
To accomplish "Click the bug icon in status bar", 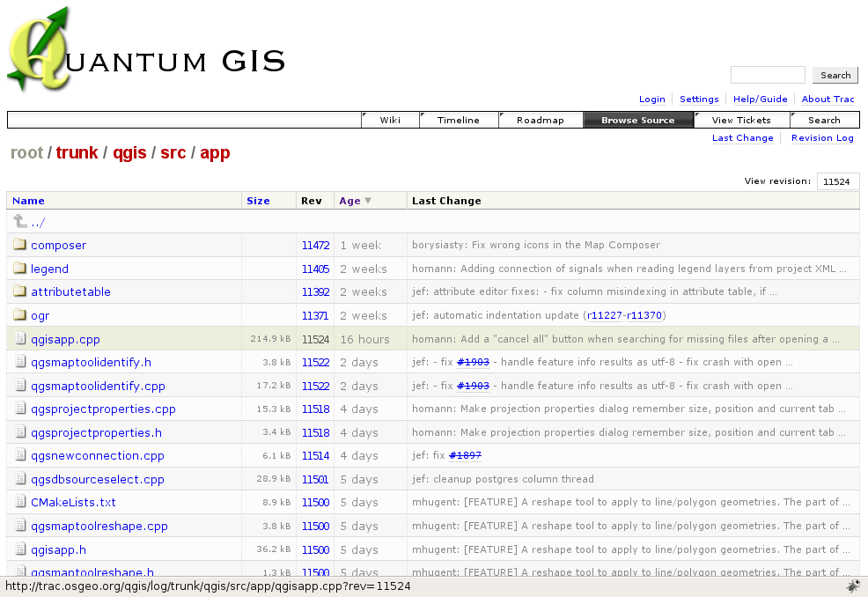I will 853,586.
